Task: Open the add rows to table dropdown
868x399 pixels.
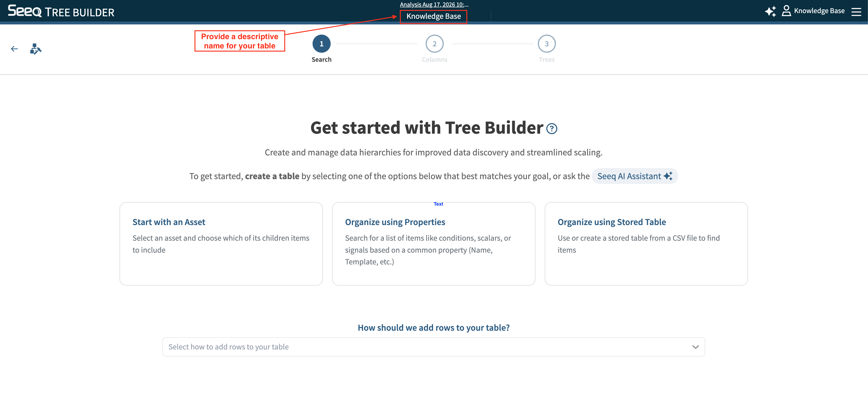Action: pos(434,347)
